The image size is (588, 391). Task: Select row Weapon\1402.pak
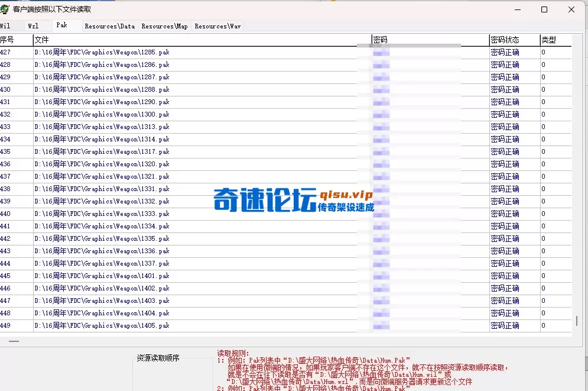(x=286, y=288)
